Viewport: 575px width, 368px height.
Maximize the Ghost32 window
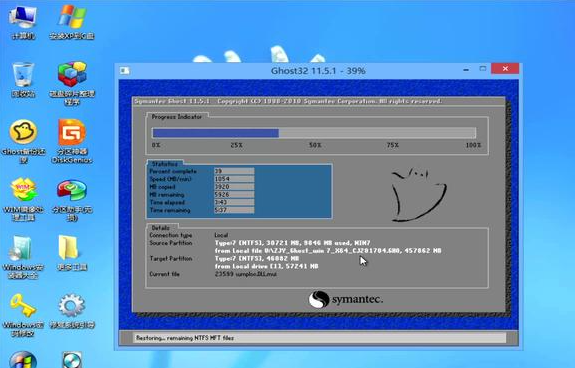[483, 69]
